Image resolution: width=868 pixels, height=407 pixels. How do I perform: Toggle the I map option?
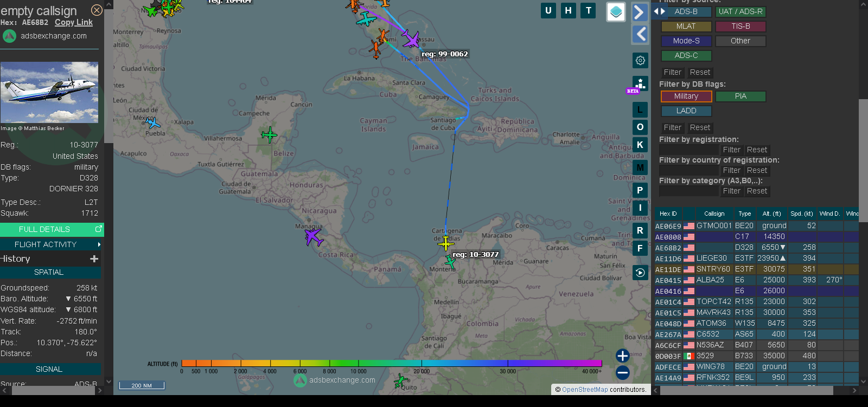(x=640, y=208)
